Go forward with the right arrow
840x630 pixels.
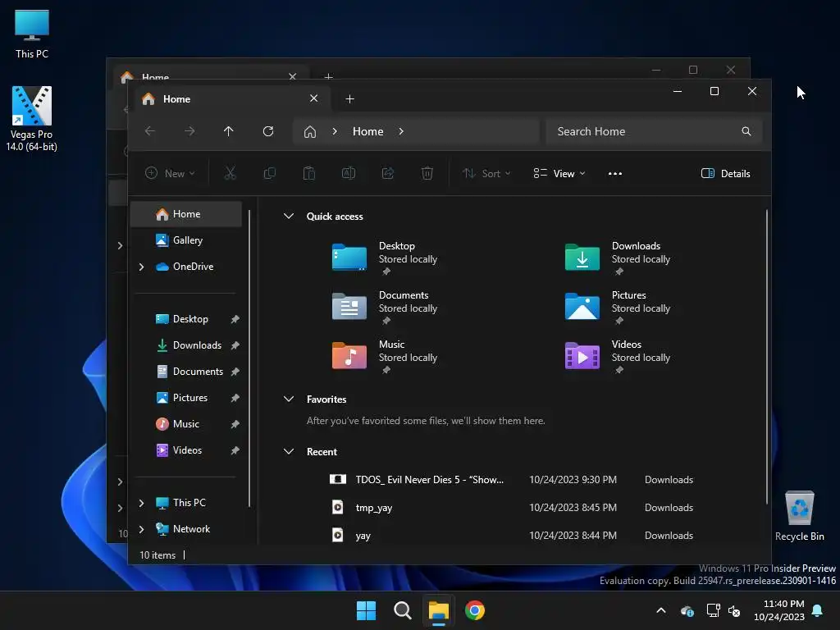(189, 131)
